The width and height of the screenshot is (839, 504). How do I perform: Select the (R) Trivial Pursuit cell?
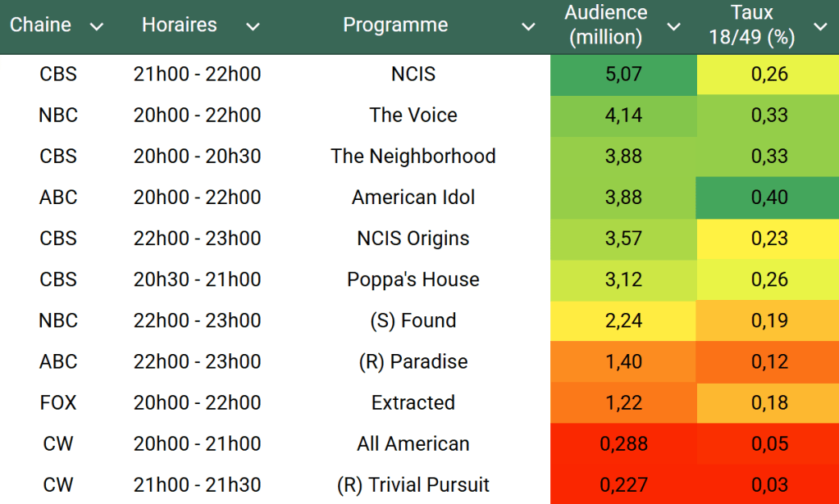click(413, 484)
